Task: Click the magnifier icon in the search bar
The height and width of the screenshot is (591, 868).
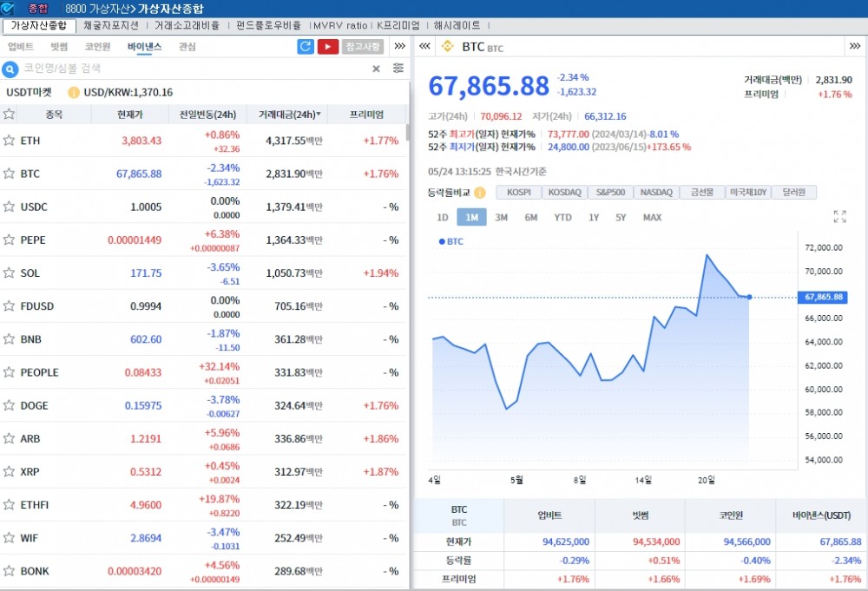Action: pyautogui.click(x=9, y=68)
